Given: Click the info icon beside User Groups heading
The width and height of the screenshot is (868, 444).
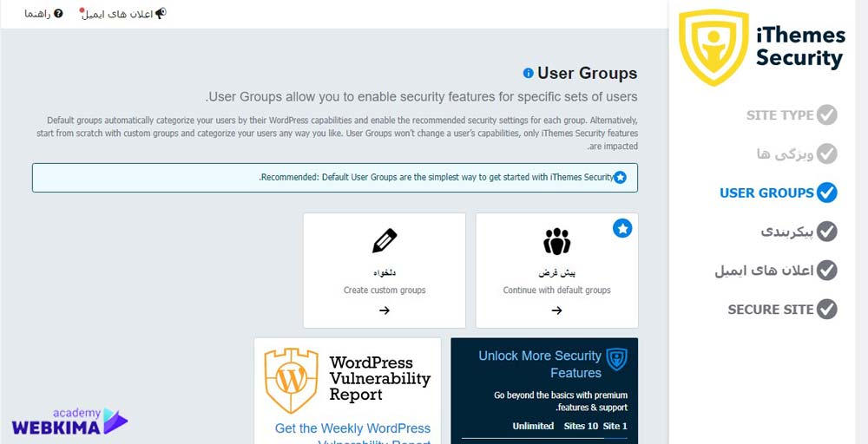Looking at the screenshot, I should pyautogui.click(x=528, y=73).
